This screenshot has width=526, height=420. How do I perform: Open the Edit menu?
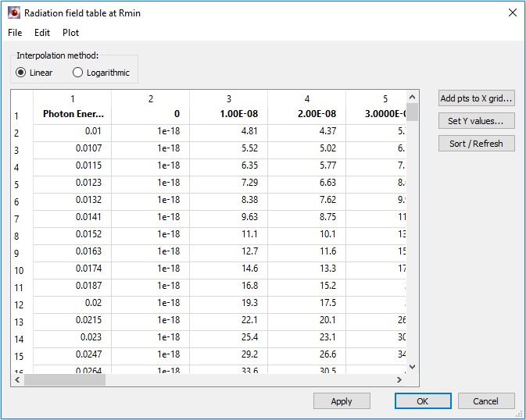click(x=42, y=33)
